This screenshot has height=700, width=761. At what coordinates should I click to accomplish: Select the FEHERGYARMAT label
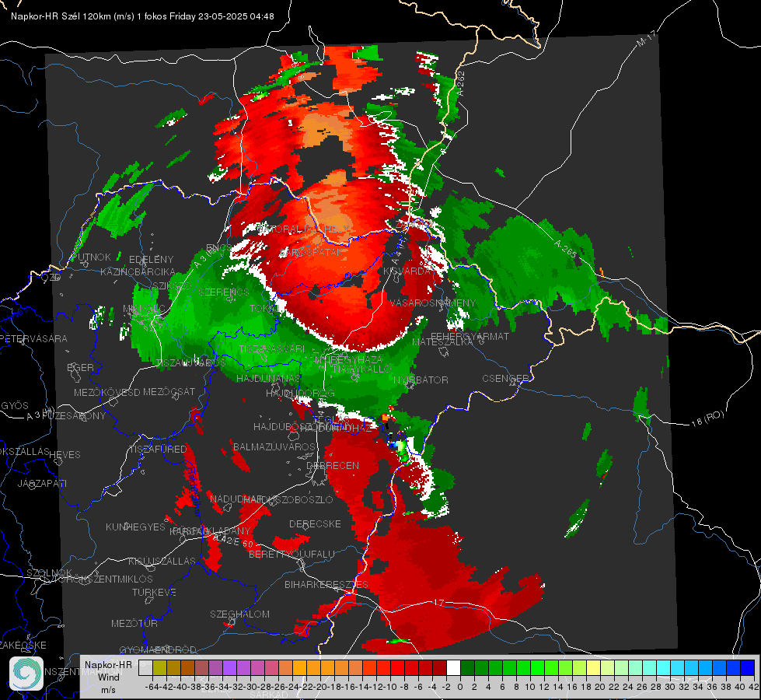tap(470, 336)
